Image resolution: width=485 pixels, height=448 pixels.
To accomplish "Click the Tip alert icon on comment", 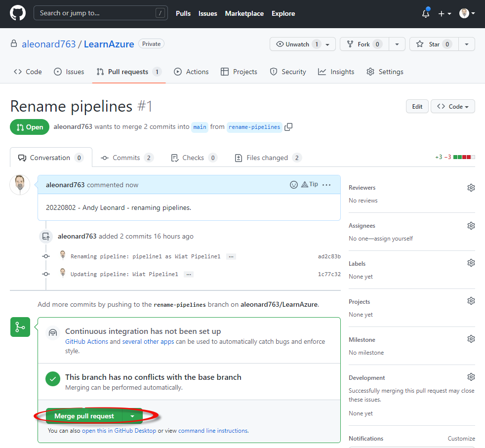I will click(x=309, y=184).
